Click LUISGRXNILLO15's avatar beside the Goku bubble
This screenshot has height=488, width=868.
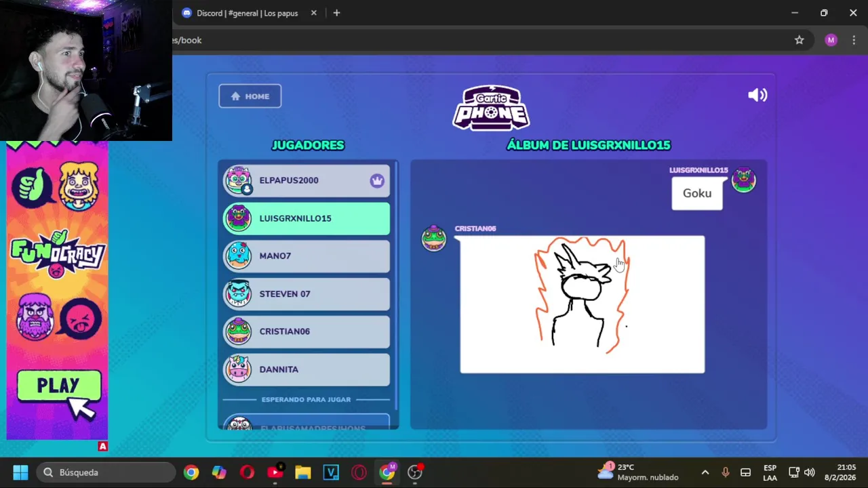pyautogui.click(x=744, y=180)
